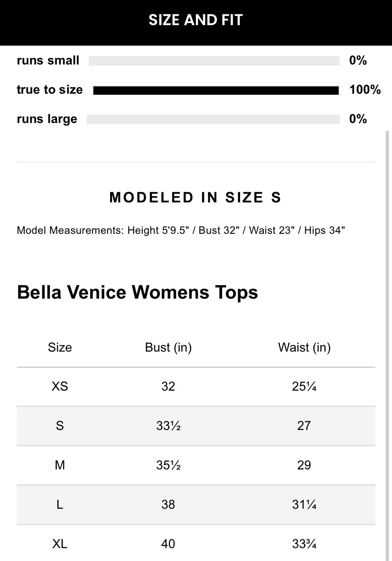
Task: Click the SIZE AND FIT header
Action: click(x=196, y=20)
